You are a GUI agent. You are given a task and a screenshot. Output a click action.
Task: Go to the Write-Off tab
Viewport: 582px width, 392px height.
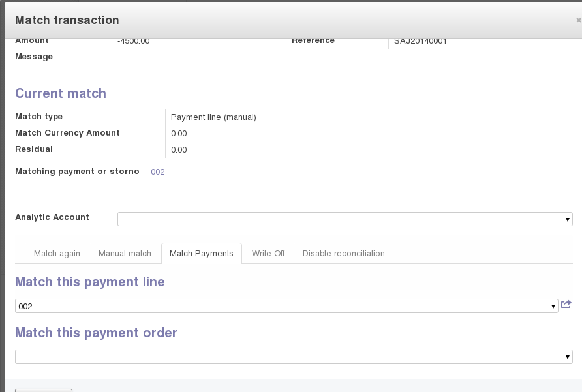point(268,253)
